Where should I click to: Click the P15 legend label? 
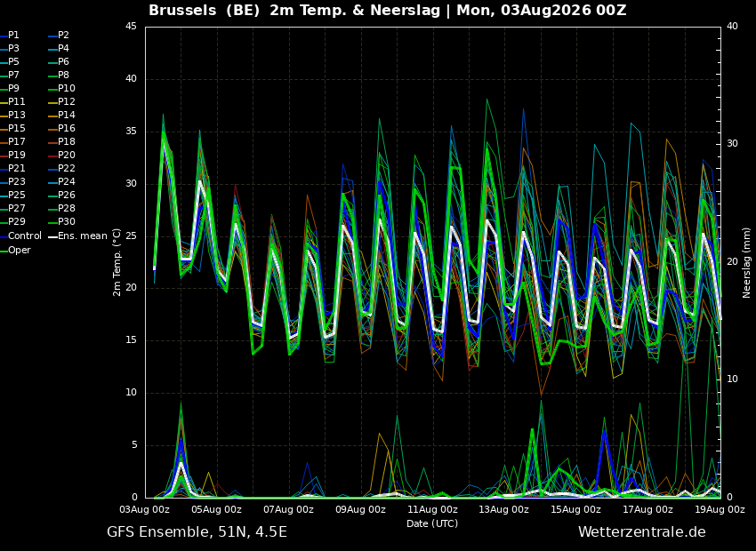pyautogui.click(x=12, y=128)
